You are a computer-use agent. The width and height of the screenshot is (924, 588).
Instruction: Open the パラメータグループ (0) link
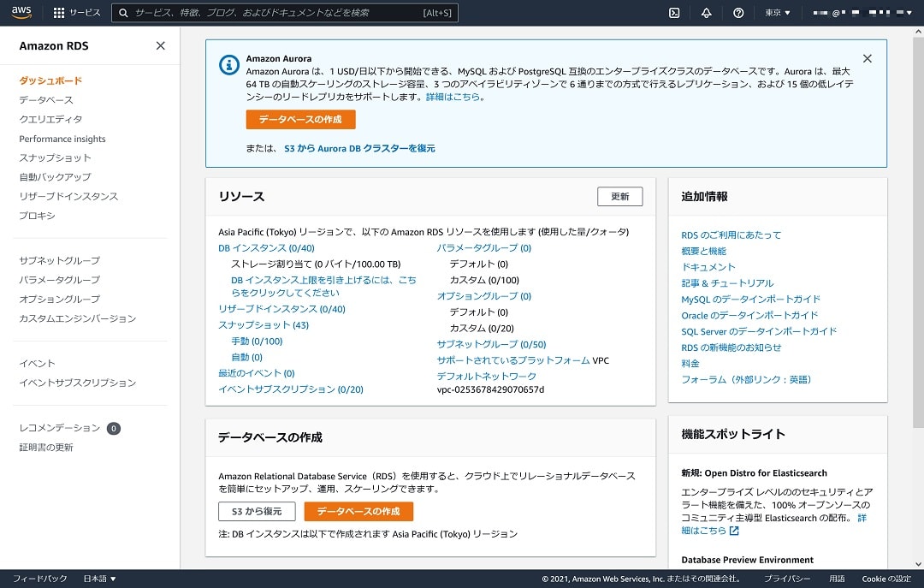pos(483,248)
